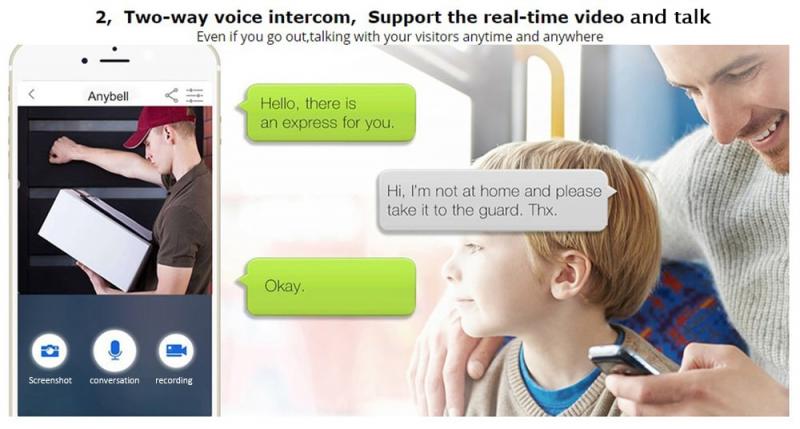Viewport: 800px width, 429px height.
Task: Open the settings sliders icon in header
Action: pos(194,95)
